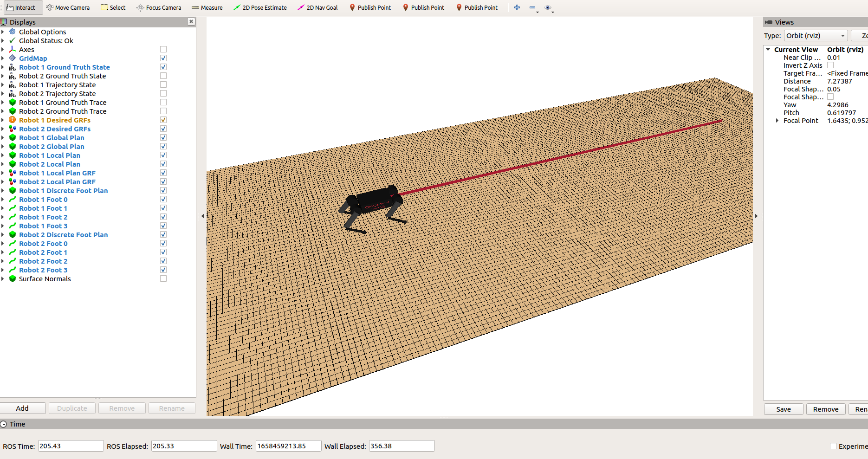Screen dimensions: 868x459
Task: Uncheck the GridMap display checkbox
Action: (x=163, y=58)
